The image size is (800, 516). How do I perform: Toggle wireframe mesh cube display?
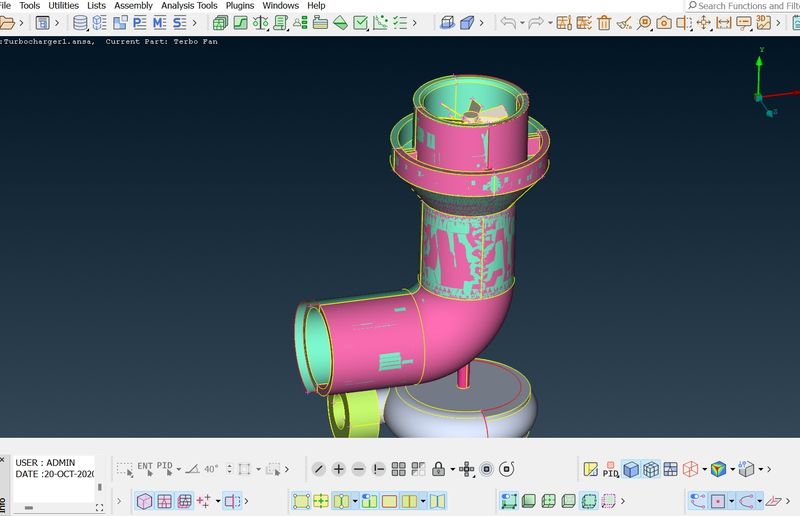pos(651,469)
